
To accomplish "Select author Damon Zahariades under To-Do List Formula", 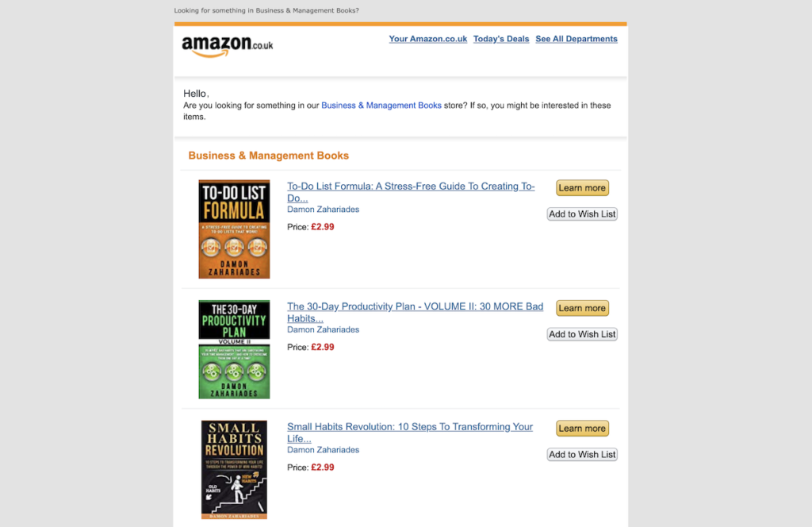I will [x=324, y=210].
